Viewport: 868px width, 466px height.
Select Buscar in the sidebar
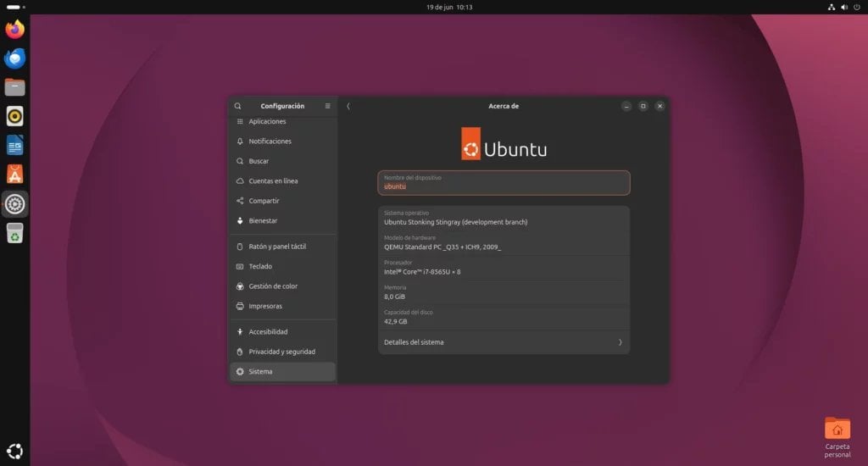coord(282,161)
